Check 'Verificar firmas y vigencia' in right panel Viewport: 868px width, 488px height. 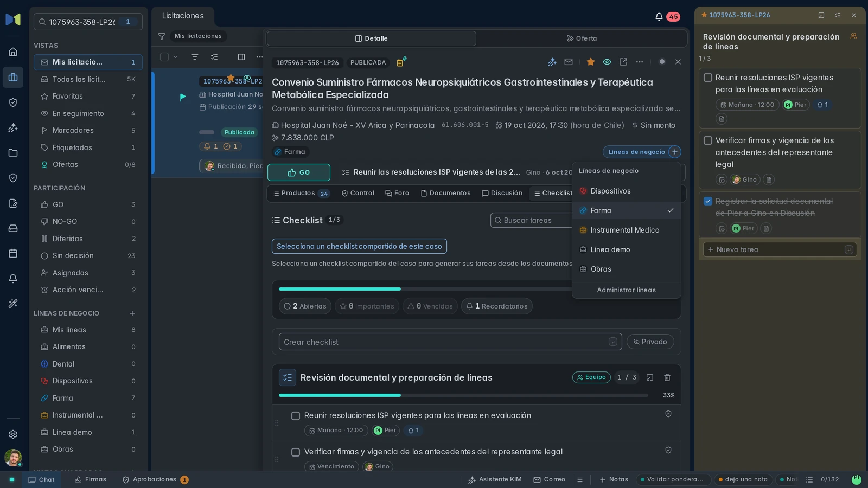coord(708,140)
